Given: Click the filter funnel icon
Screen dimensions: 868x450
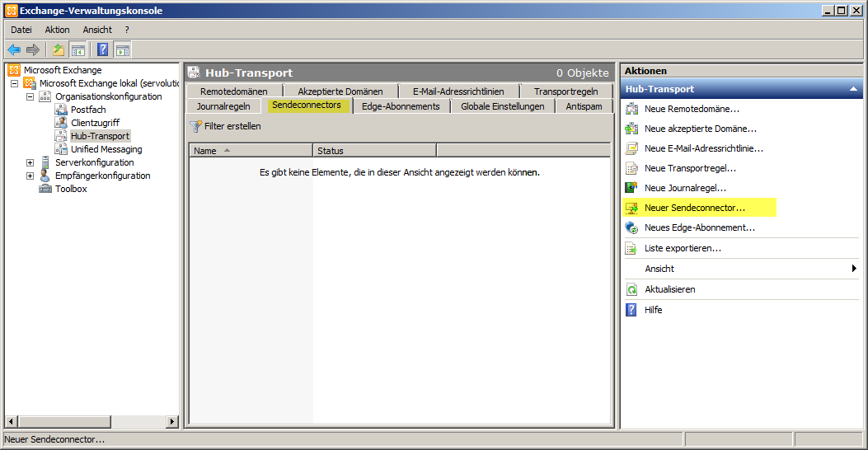Looking at the screenshot, I should 195,126.
